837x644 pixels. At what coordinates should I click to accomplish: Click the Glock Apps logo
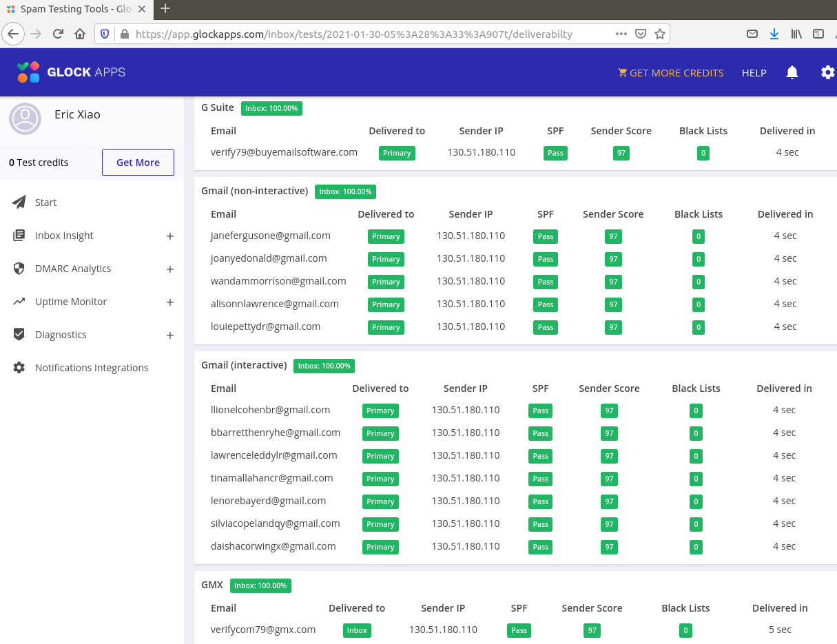click(72, 72)
